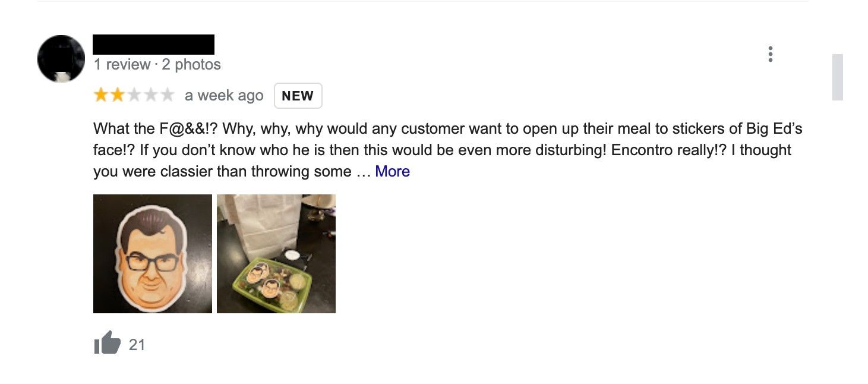Click "2 photos" in reviewer stats
Image resolution: width=868 pixels, height=384 pixels.
pyautogui.click(x=192, y=64)
